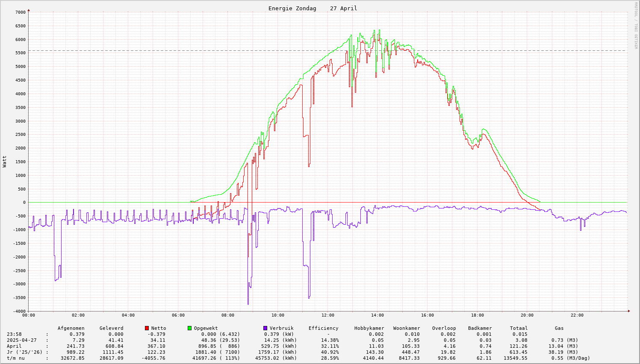640x364 pixels.
Task: Click the red arrow atop the y-axis
Action: pyautogui.click(x=29, y=10)
